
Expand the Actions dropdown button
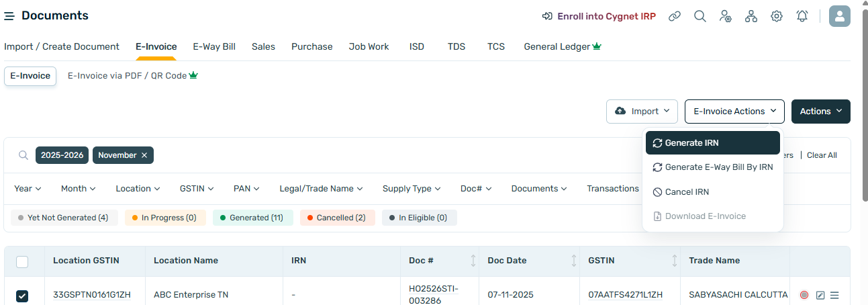(820, 112)
